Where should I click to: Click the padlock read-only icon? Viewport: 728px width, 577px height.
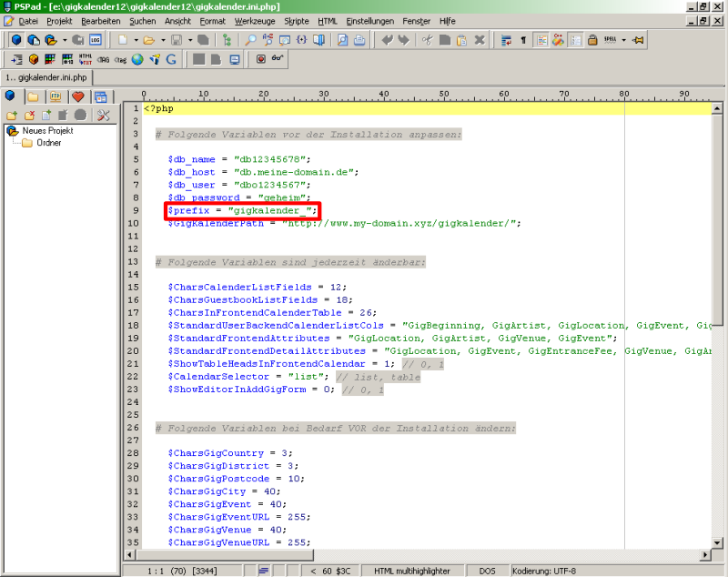[592, 40]
